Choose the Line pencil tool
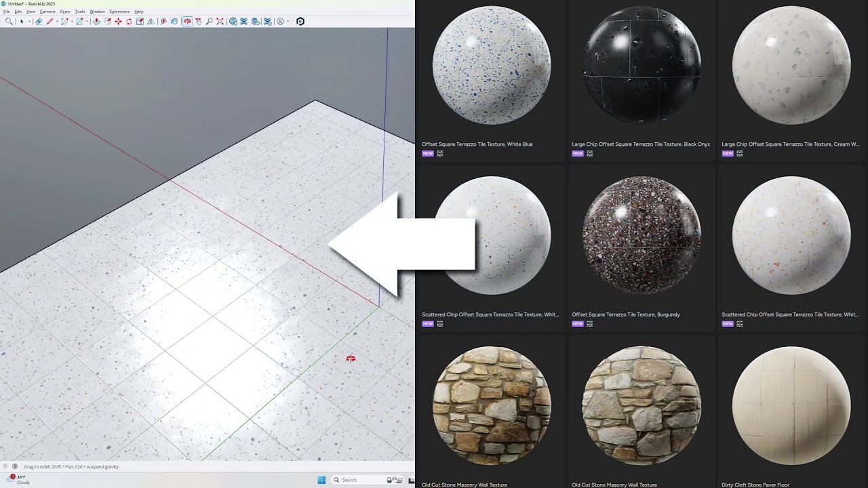This screenshot has width=868, height=488. (x=50, y=22)
